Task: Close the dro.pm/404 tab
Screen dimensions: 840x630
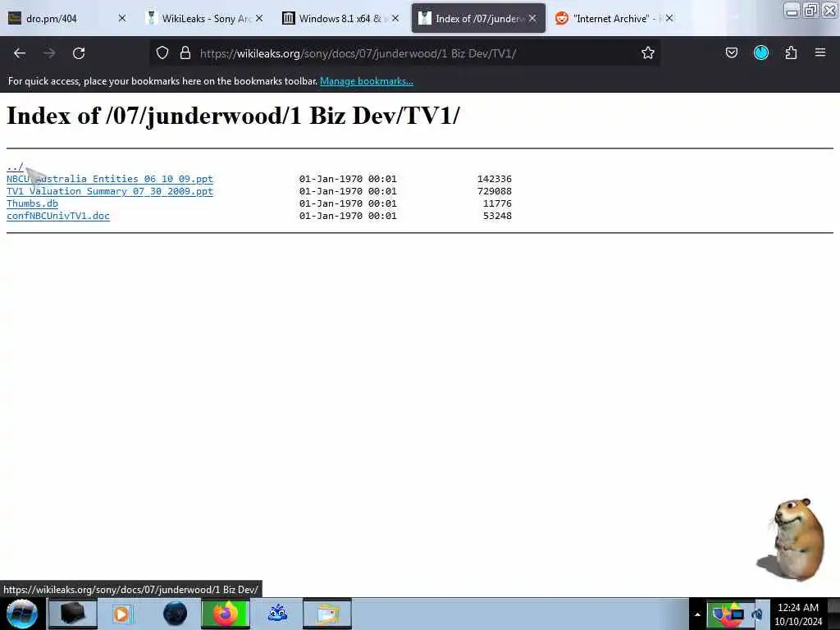Action: tap(122, 18)
